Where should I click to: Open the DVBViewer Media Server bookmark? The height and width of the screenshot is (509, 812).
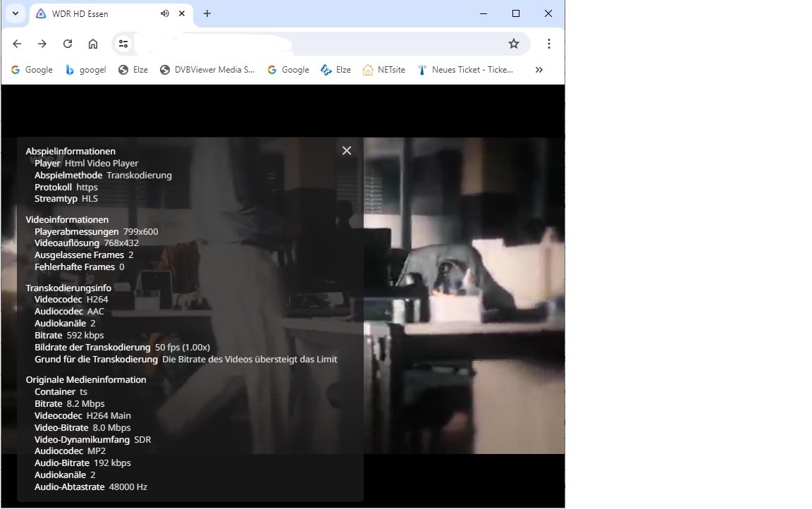point(207,70)
